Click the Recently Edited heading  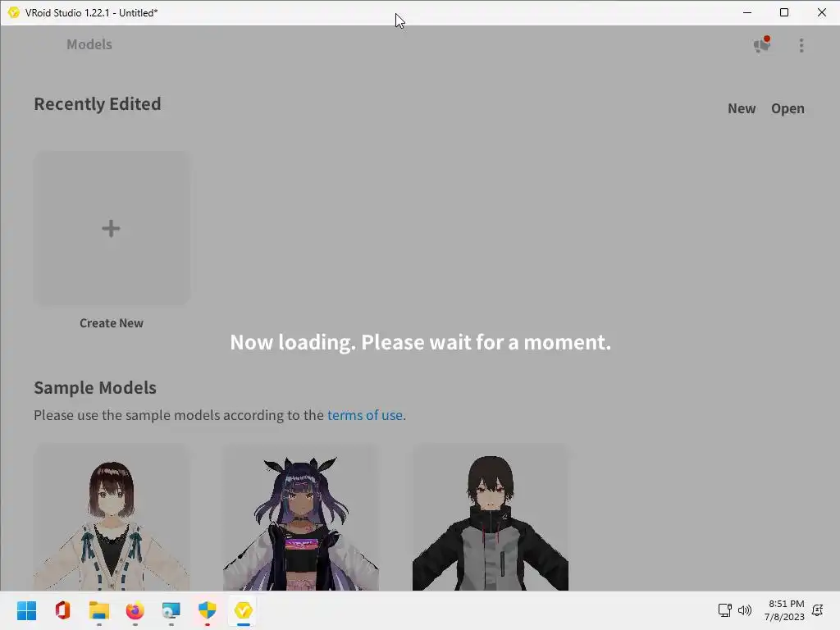98,103
